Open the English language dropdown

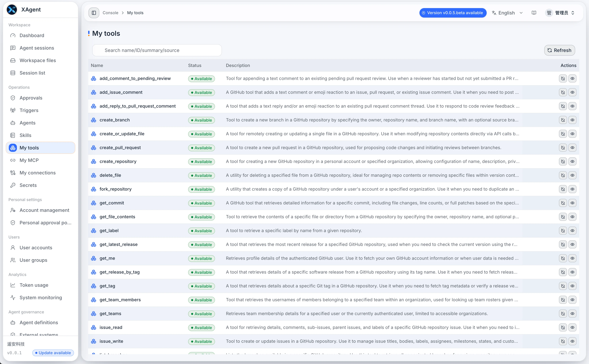[x=507, y=13]
